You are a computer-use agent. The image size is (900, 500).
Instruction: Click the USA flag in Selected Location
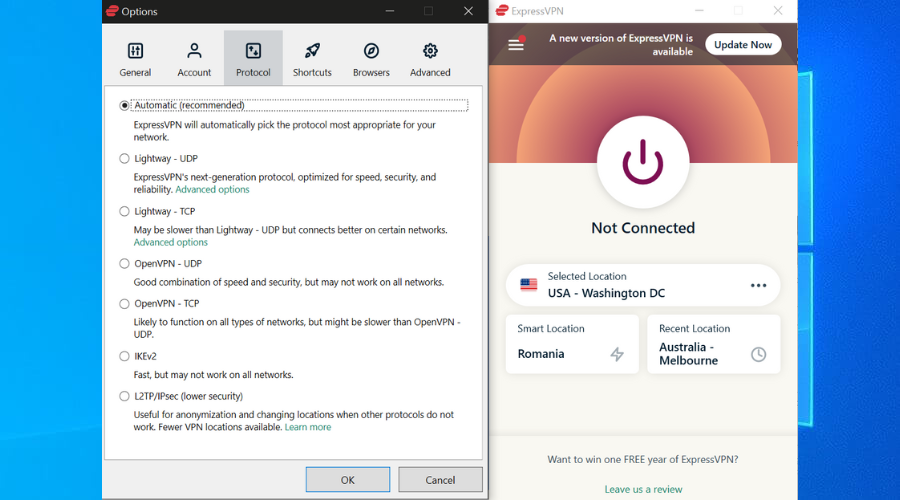tap(529, 285)
